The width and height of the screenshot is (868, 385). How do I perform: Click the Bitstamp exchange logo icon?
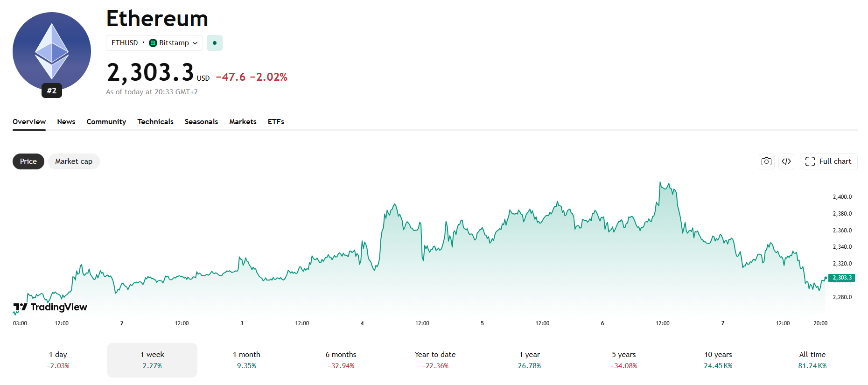tap(153, 43)
